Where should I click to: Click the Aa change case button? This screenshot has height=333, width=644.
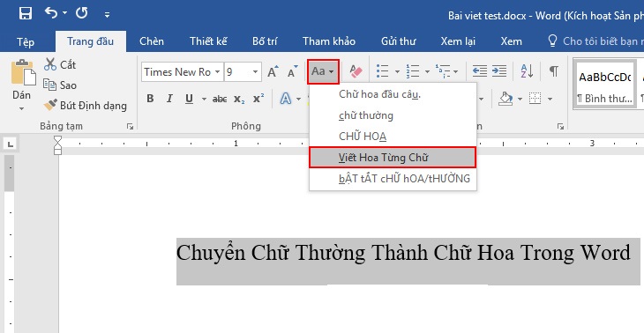(x=323, y=71)
